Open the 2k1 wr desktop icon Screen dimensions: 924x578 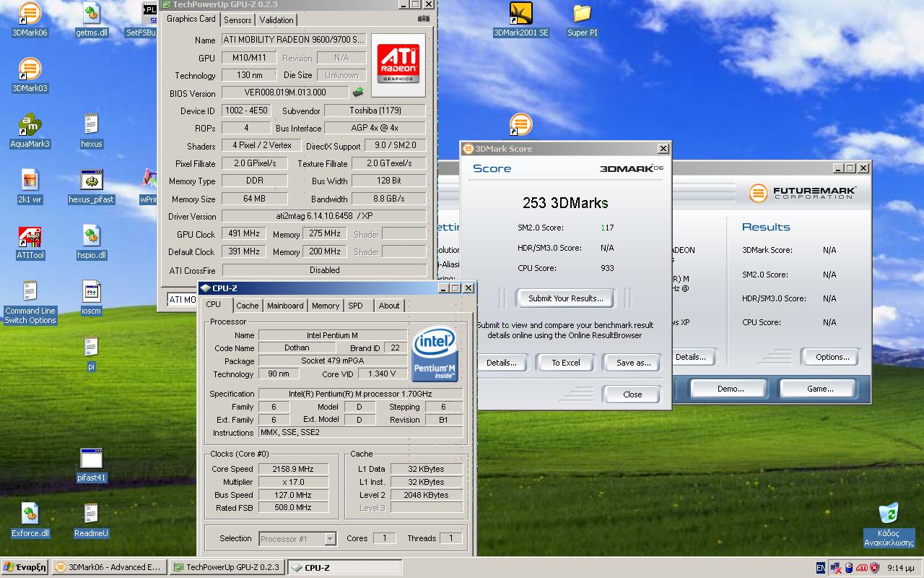[x=30, y=186]
